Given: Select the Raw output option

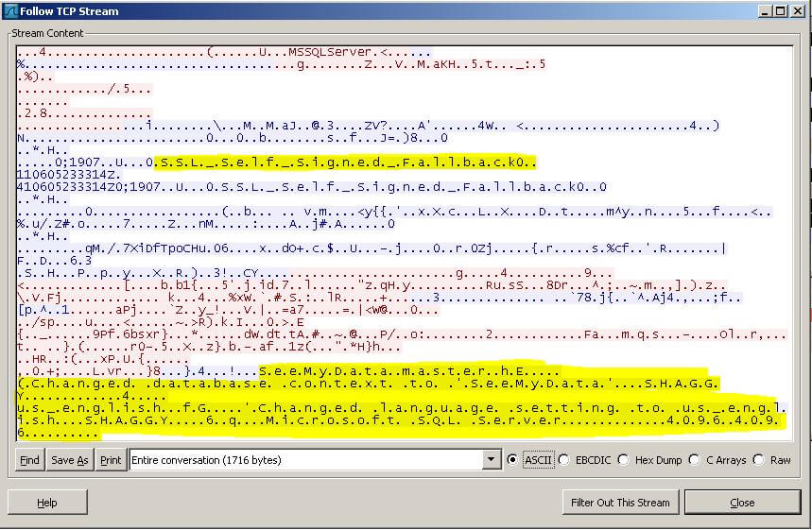Looking at the screenshot, I should pos(772,459).
